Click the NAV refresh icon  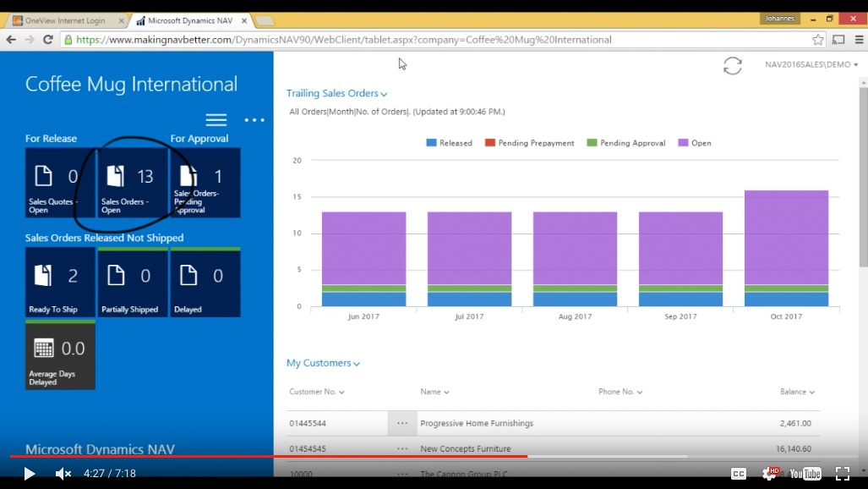coord(733,66)
